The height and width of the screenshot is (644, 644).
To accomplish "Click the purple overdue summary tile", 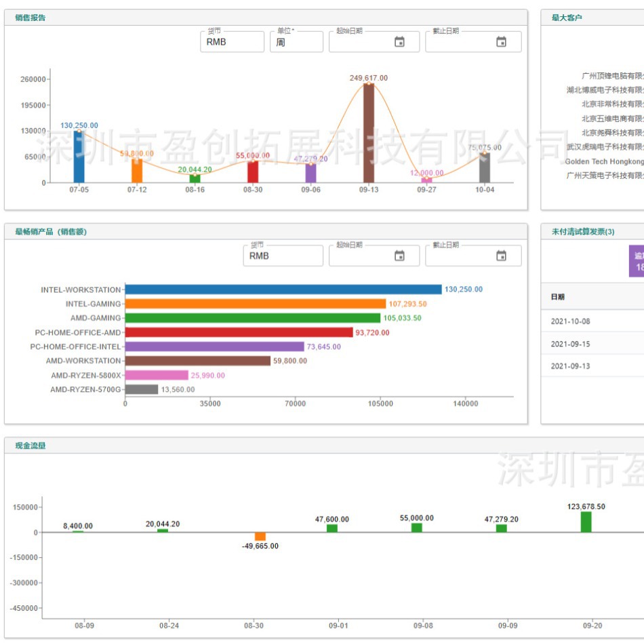I will pos(637,262).
